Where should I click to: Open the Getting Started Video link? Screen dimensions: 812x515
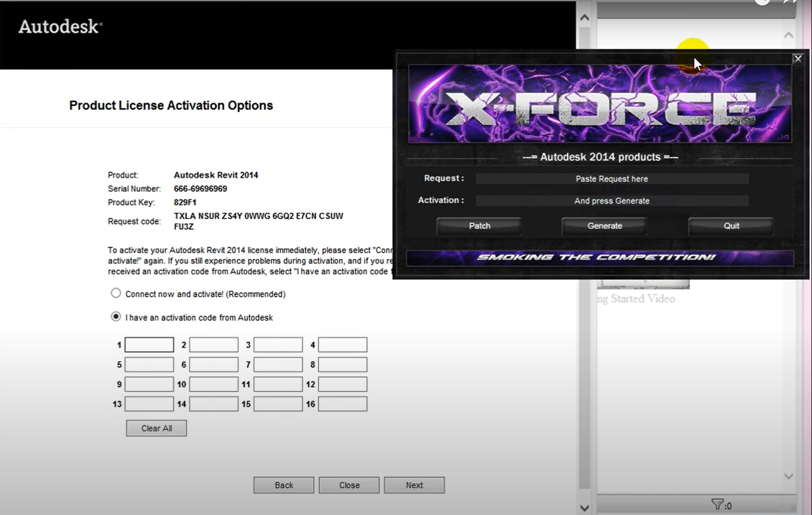click(x=639, y=299)
